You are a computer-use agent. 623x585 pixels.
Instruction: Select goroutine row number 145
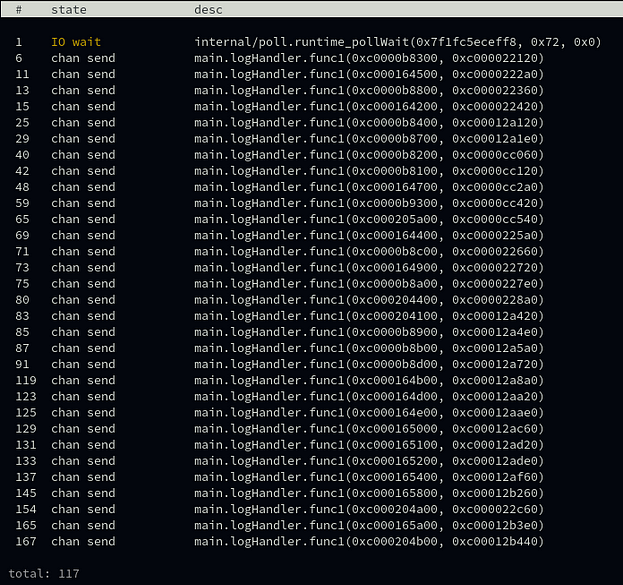tap(312, 493)
